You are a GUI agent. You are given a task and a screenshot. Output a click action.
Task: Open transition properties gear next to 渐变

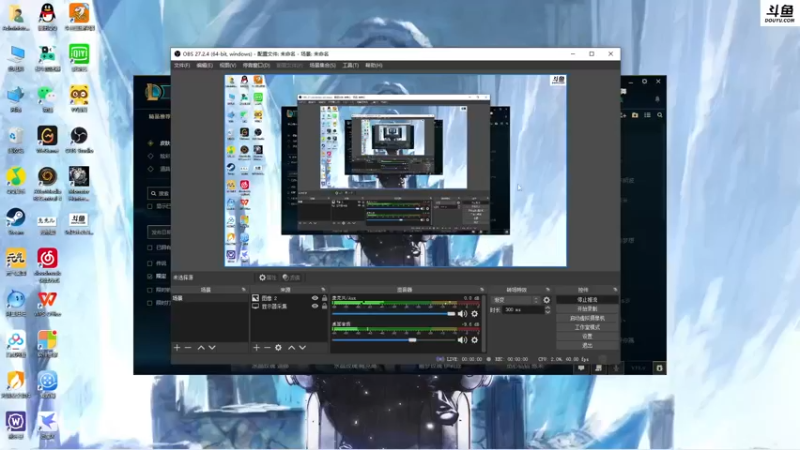tap(546, 300)
